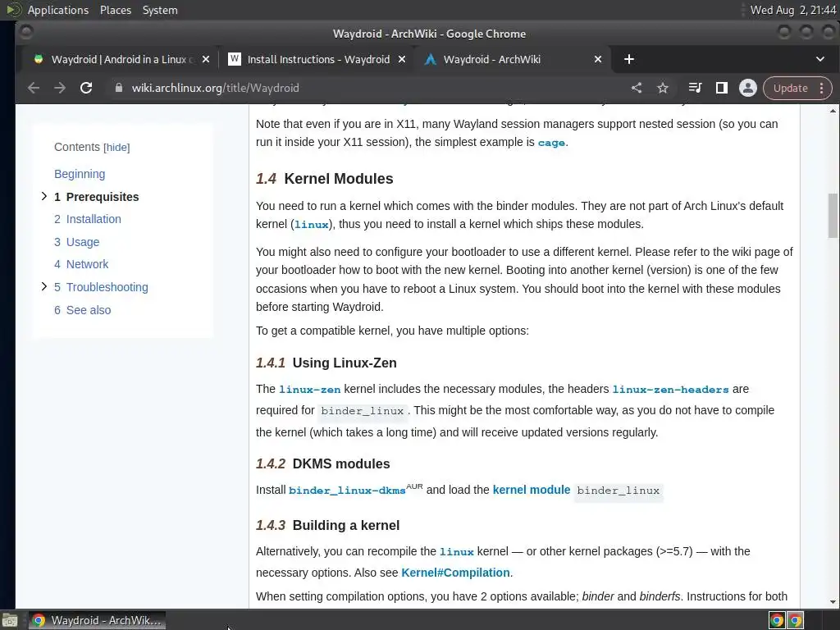Click the 1.4.3 Building a kernel heading
This screenshot has height=630, width=840.
[x=328, y=525]
